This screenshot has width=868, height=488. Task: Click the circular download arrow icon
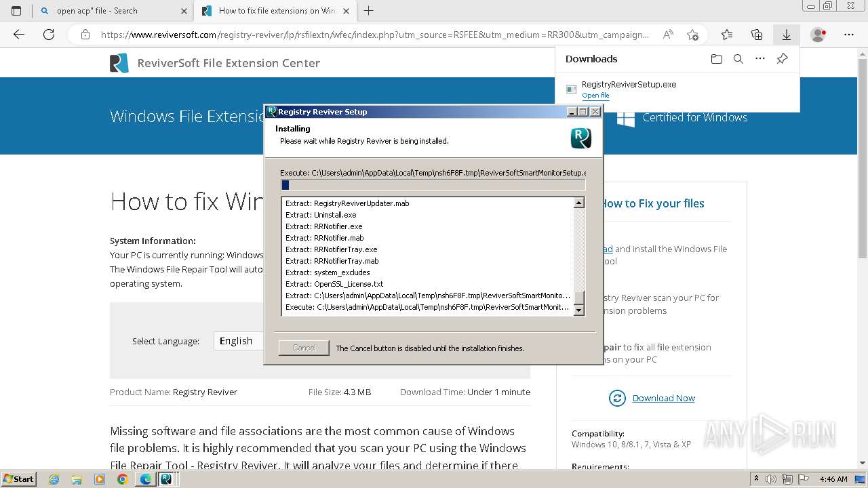(617, 398)
